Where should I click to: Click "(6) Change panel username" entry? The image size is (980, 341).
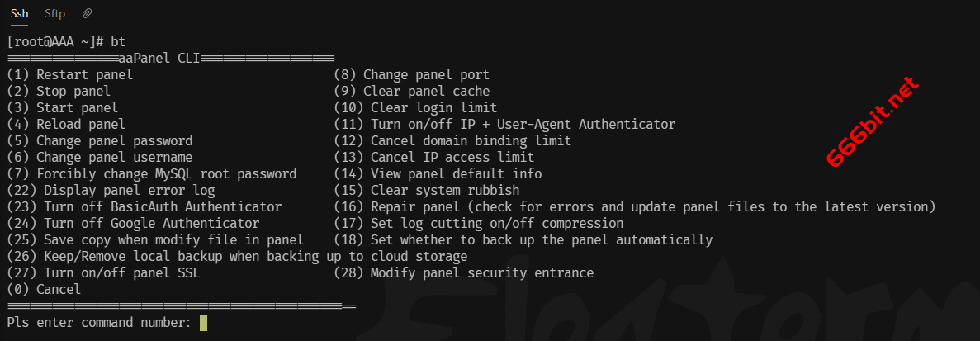point(99,157)
